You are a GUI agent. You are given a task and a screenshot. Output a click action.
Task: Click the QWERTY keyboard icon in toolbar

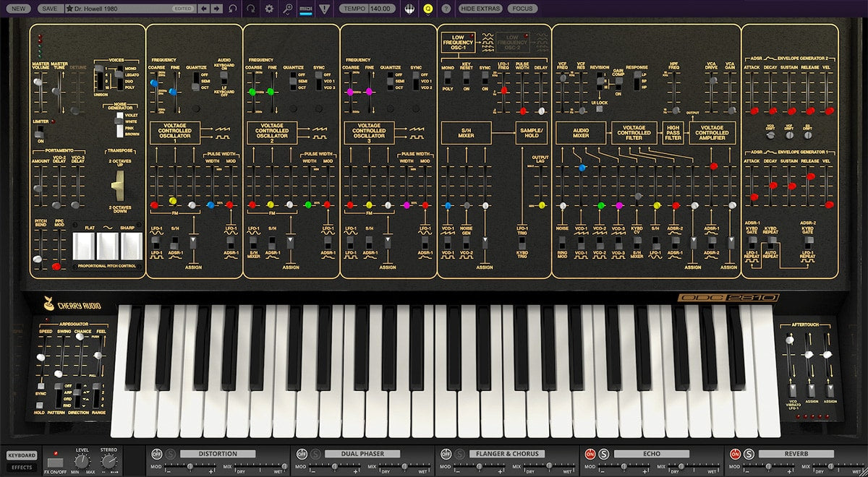[x=409, y=9]
